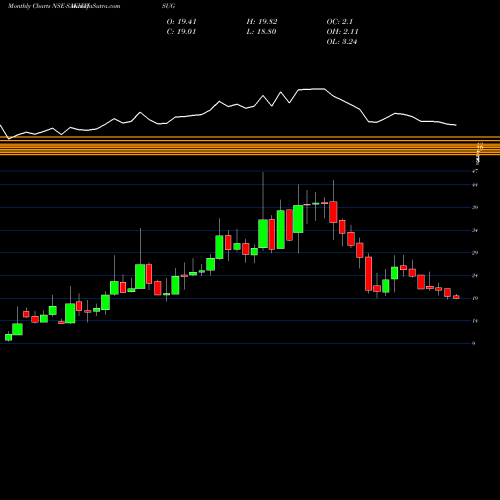Click the 'H: 19.82' high price value
The height and width of the screenshot is (500, 500).
(262, 22)
